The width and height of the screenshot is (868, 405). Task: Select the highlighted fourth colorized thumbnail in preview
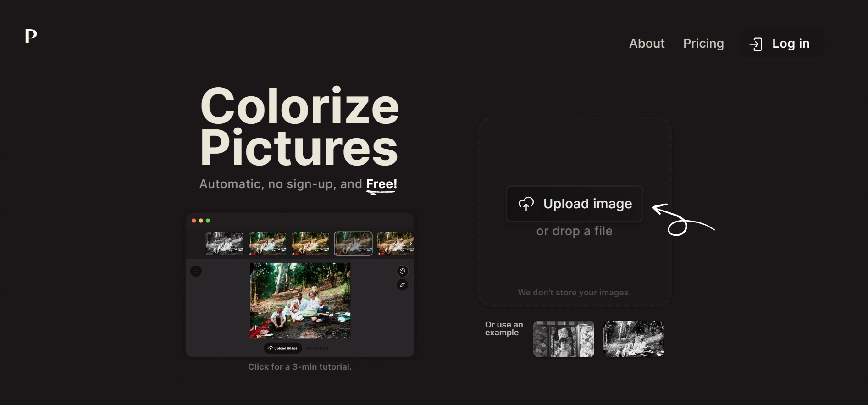[x=353, y=244]
